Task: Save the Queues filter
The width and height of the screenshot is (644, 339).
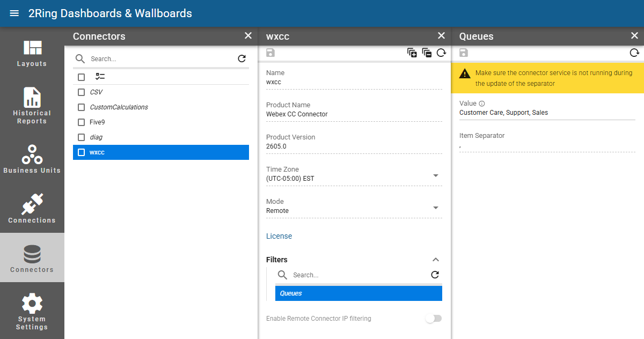Action: tap(464, 53)
